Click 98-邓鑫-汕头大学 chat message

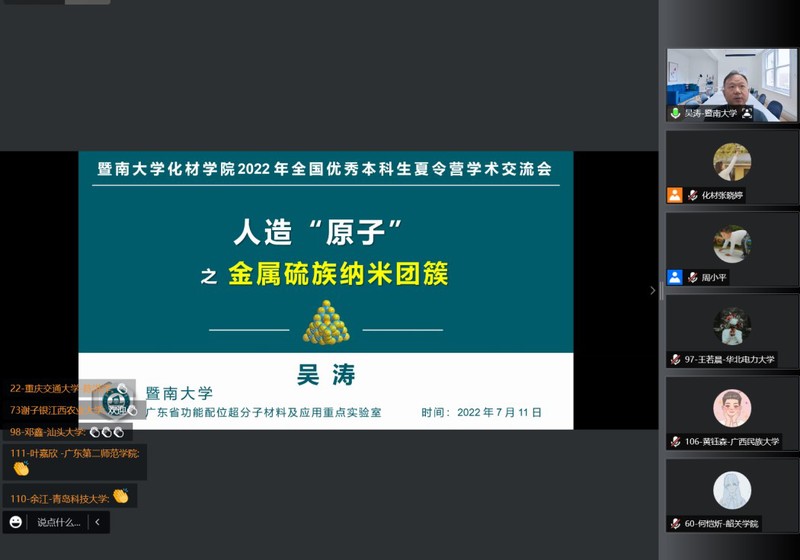coord(66,432)
